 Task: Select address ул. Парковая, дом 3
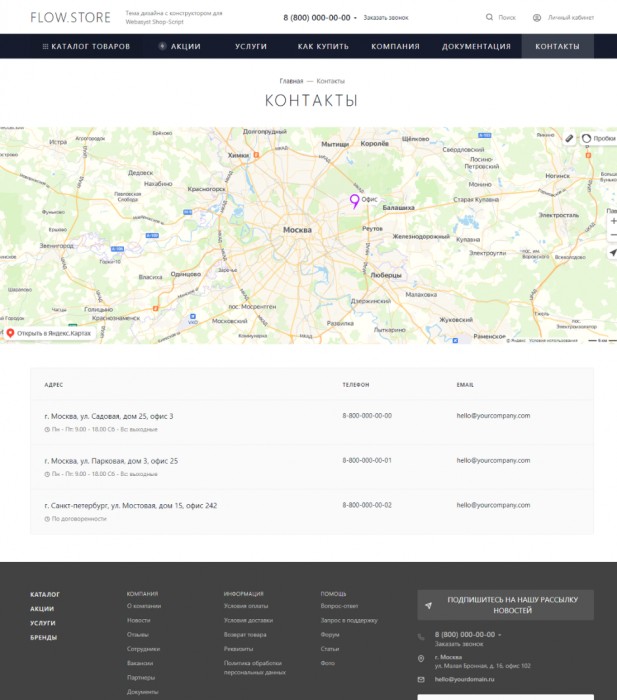(111, 461)
